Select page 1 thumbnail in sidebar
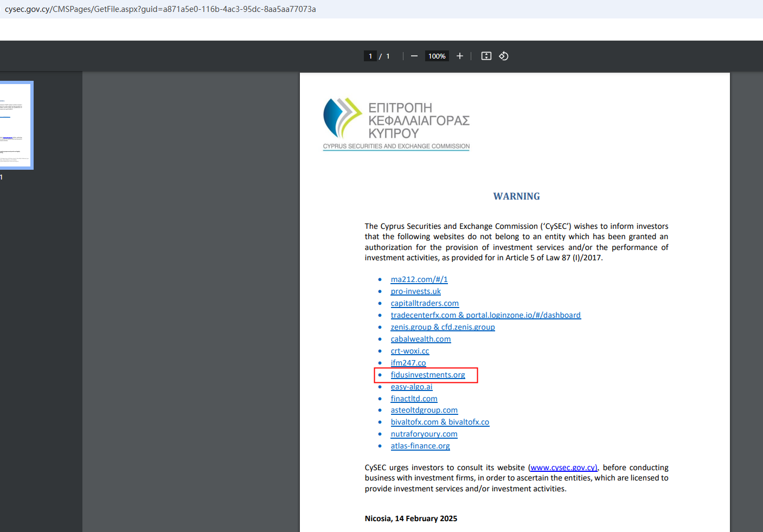Viewport: 763px width, 532px height. coord(16,125)
